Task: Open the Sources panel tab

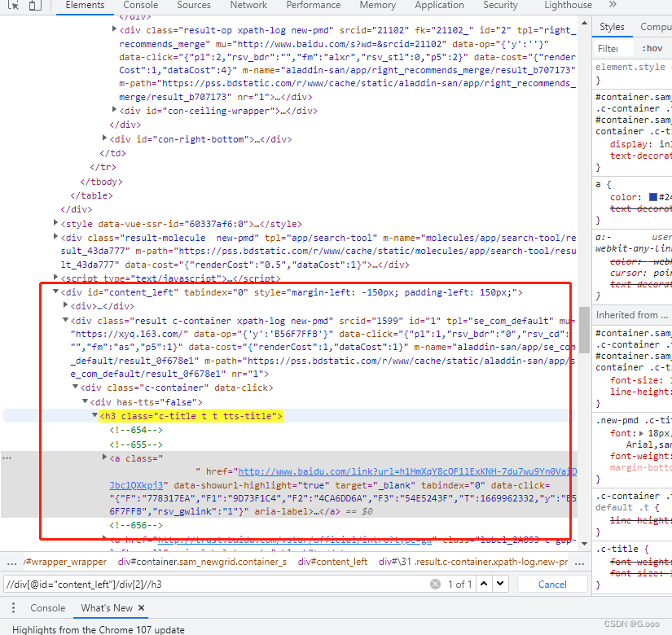Action: (194, 5)
